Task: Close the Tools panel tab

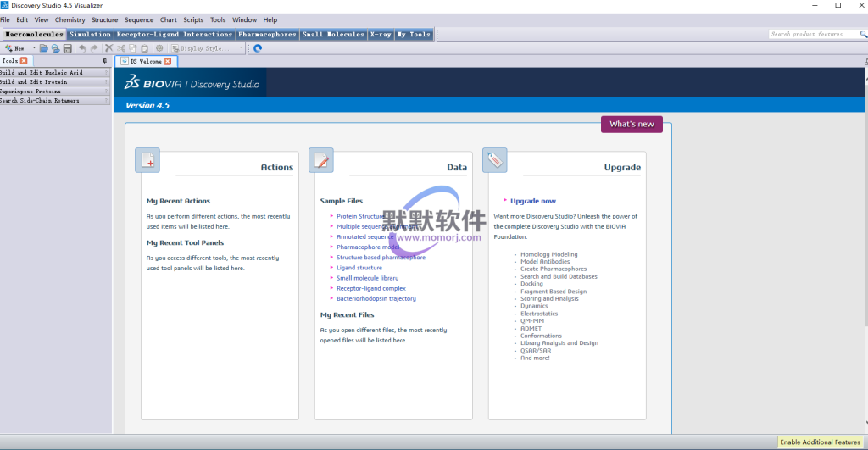Action: 24,61
